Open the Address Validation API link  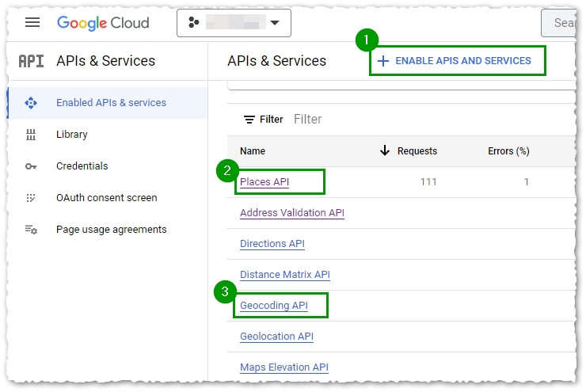coord(292,213)
